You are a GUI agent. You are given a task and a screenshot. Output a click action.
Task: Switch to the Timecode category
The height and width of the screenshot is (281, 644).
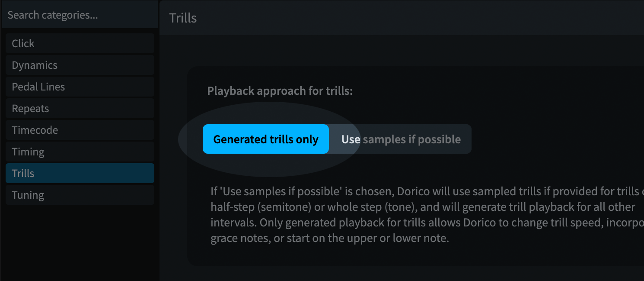pos(80,130)
